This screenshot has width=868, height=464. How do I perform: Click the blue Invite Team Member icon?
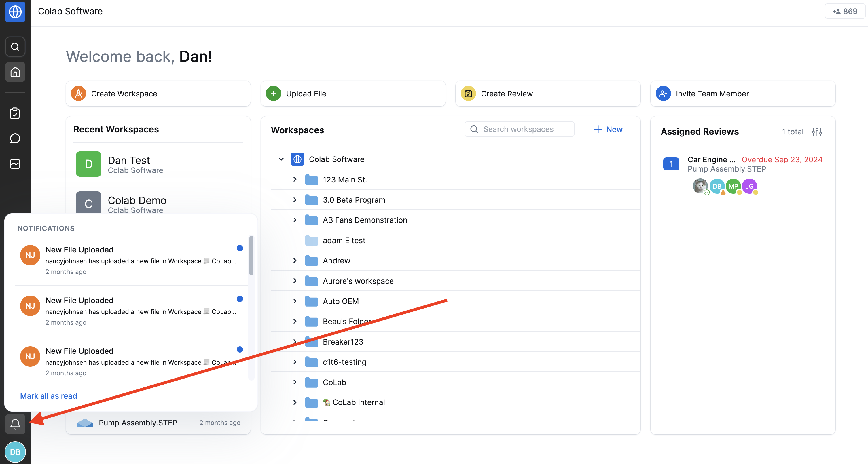pyautogui.click(x=663, y=93)
